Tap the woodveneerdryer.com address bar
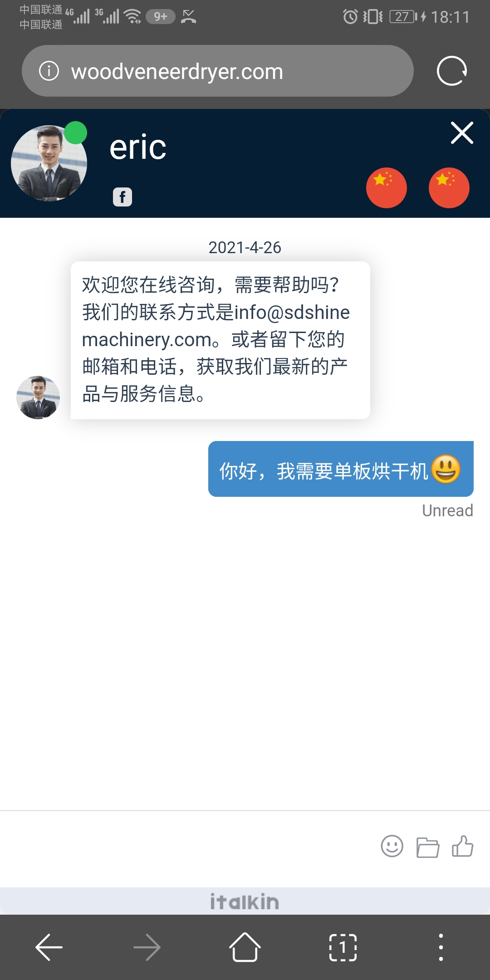Screen dimensions: 490x980 click(218, 71)
